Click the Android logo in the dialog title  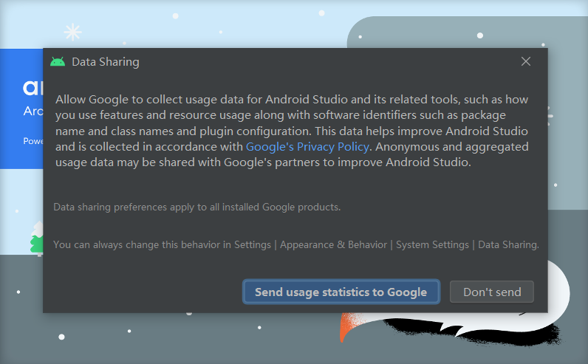58,62
